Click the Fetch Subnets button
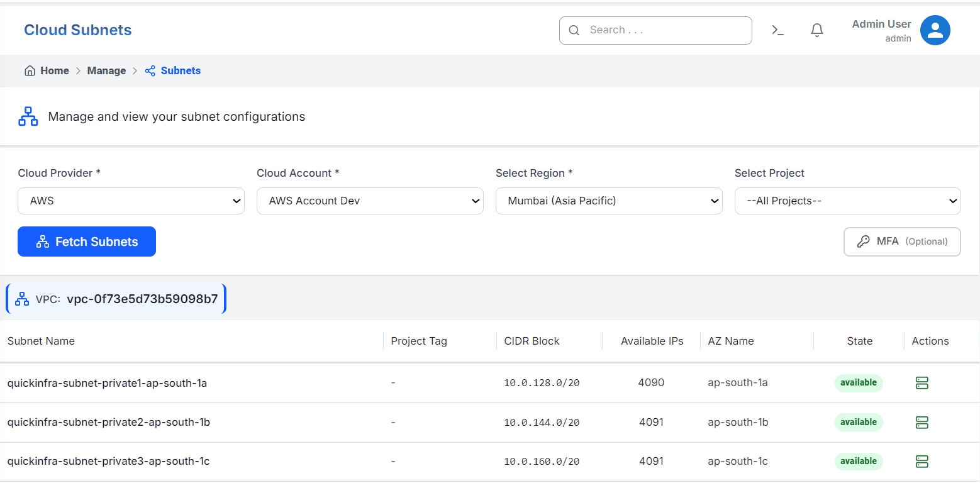The image size is (980, 483). coord(86,241)
